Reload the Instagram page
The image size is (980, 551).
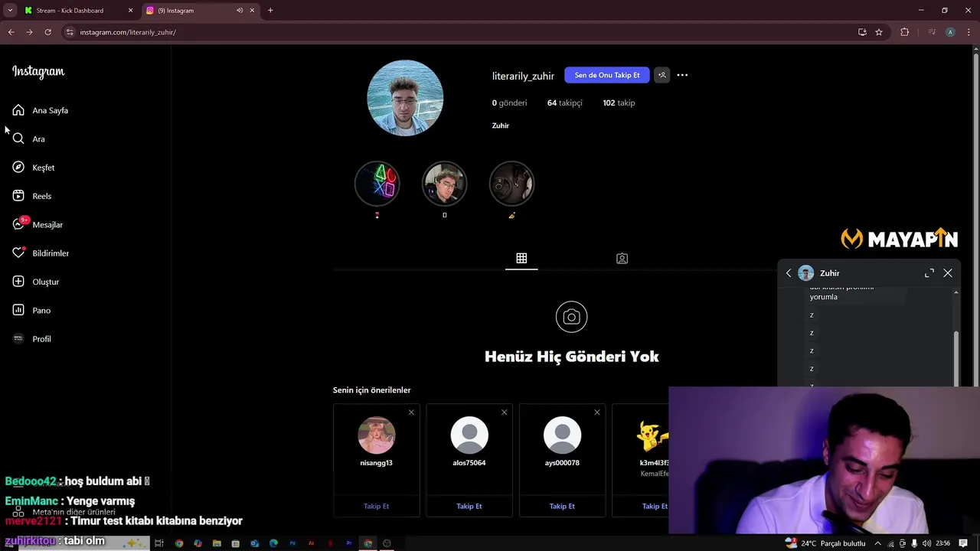click(x=47, y=32)
